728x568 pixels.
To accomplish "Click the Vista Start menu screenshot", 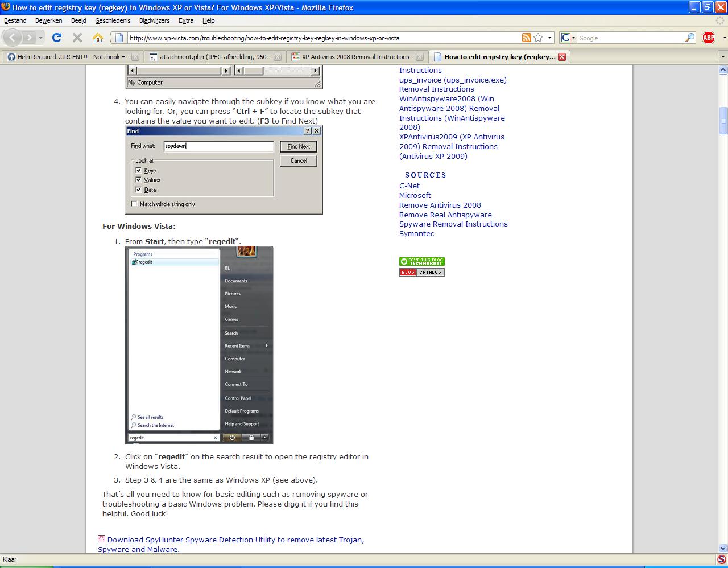I will [199, 345].
